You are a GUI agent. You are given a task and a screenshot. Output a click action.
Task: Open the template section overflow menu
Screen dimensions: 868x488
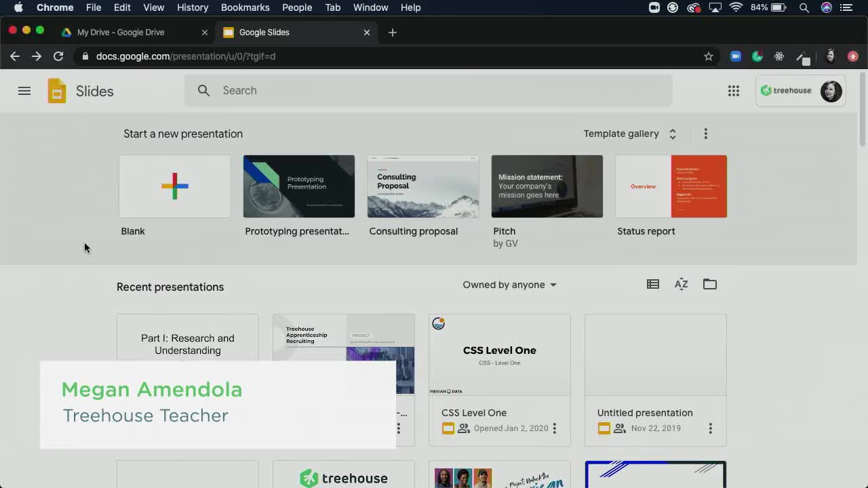pos(705,134)
